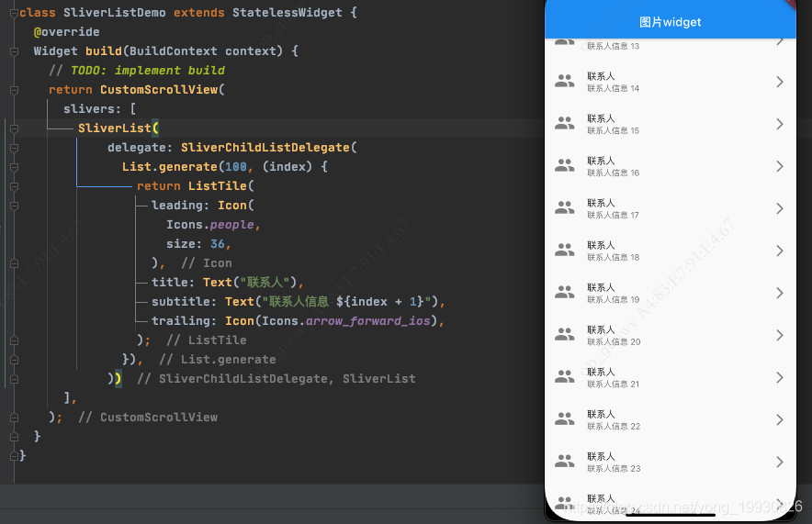
Task: Click the title: Text("联系人") code line
Action: click(227, 283)
